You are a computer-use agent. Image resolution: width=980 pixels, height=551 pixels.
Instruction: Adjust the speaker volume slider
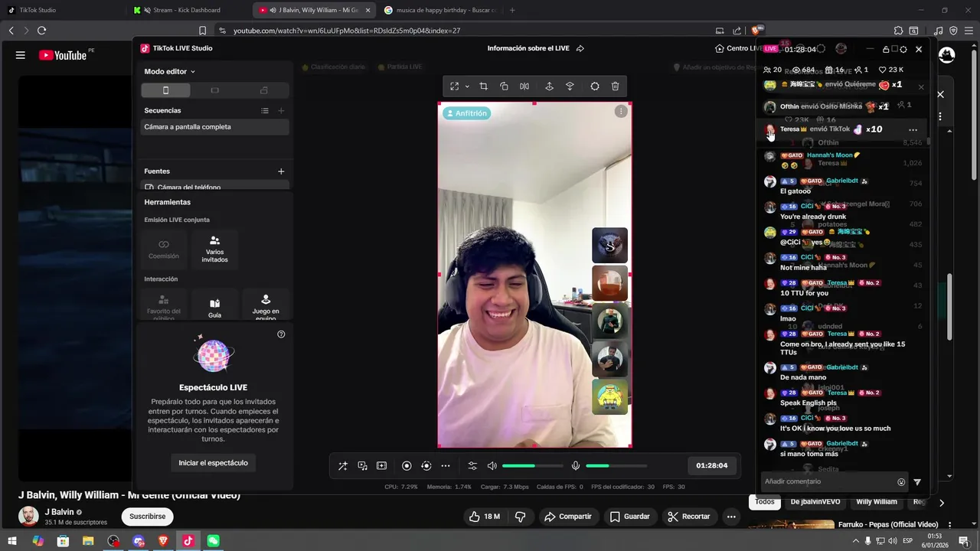pos(532,465)
